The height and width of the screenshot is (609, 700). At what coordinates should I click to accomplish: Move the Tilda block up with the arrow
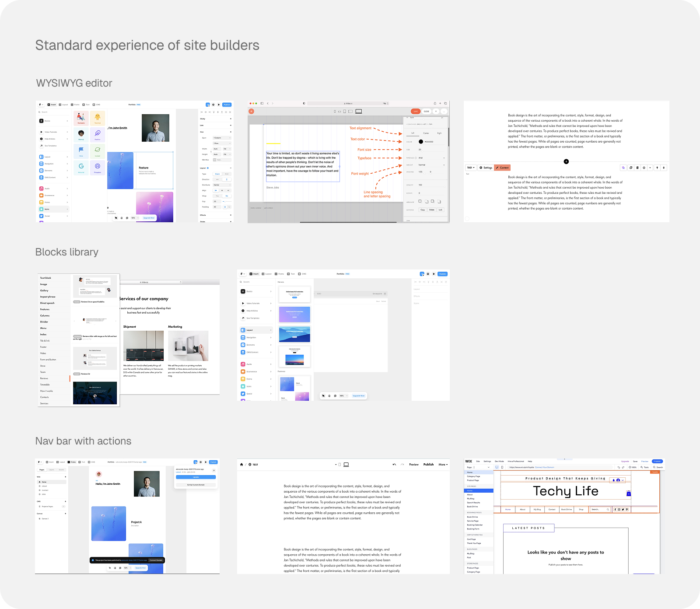[x=657, y=168]
